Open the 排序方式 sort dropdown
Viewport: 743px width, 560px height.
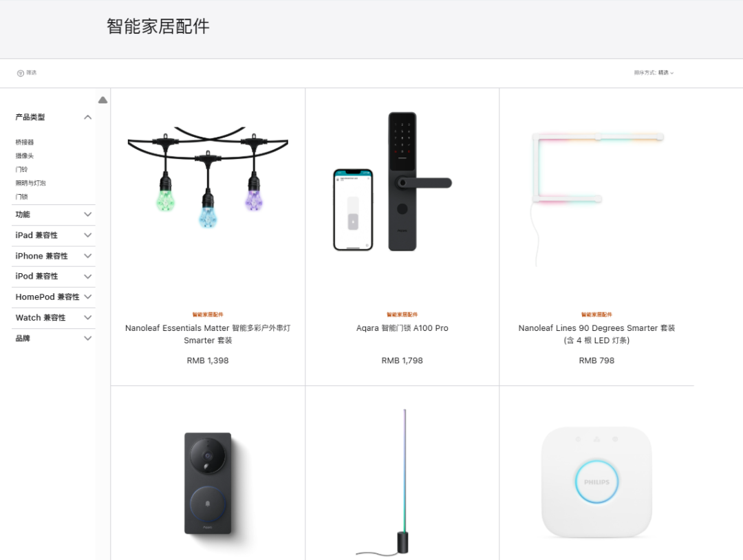654,72
